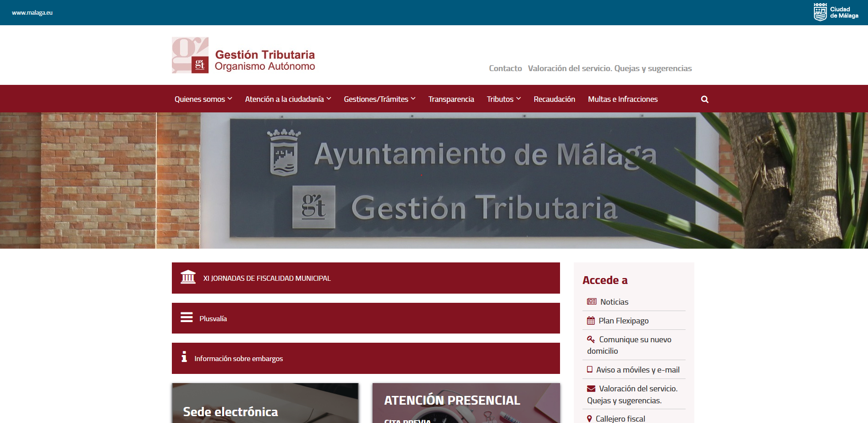
Task: Click the envelope icon by Valoración del servicio
Action: pos(591,389)
